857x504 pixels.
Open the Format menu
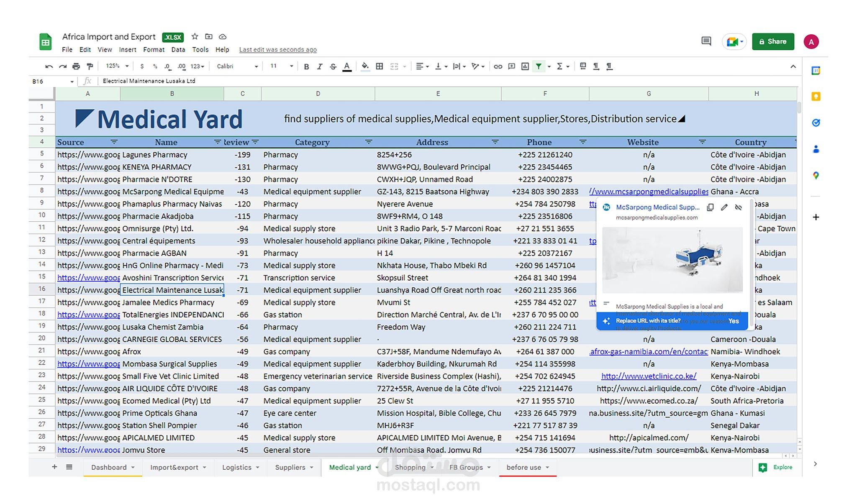point(154,49)
